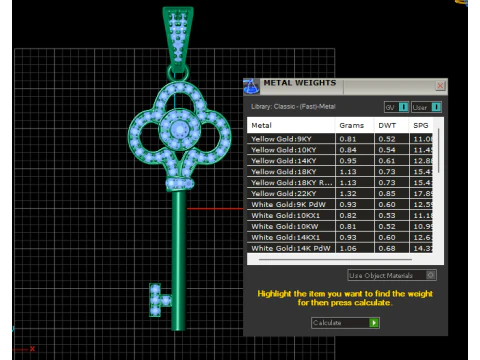The width and height of the screenshot is (480, 360).
Task: Toggle the GV library switch
Action: [x=396, y=107]
